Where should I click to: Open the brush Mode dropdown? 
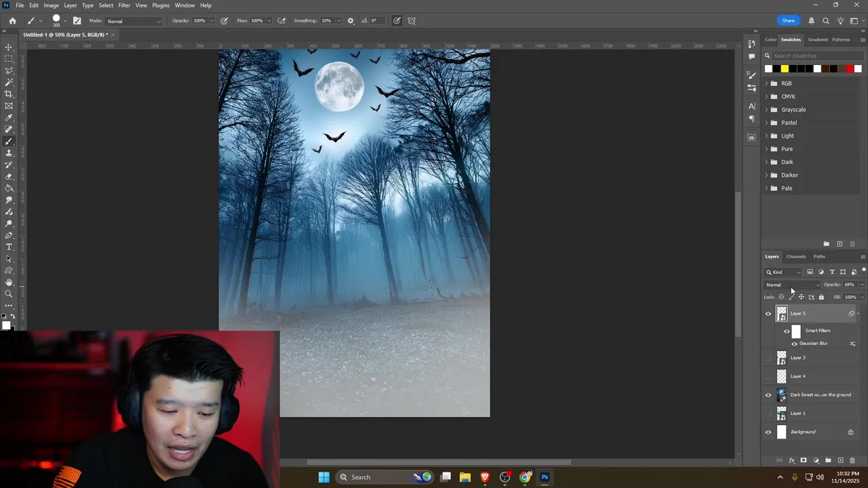tap(134, 21)
